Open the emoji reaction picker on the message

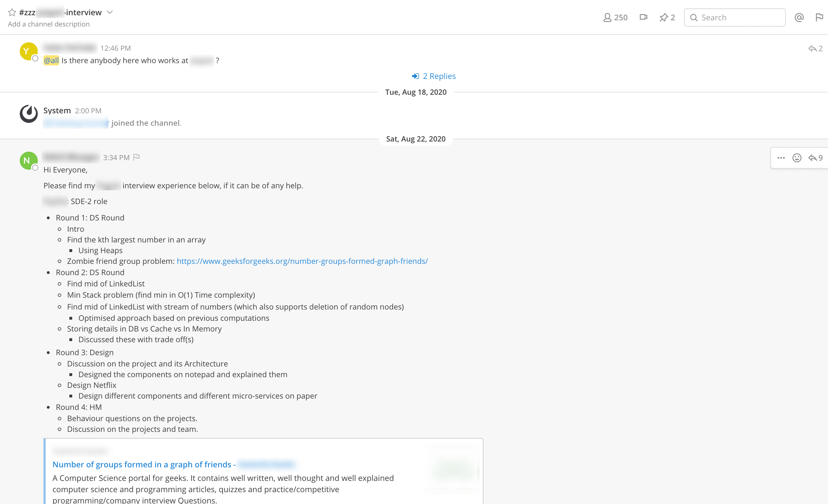tap(797, 158)
